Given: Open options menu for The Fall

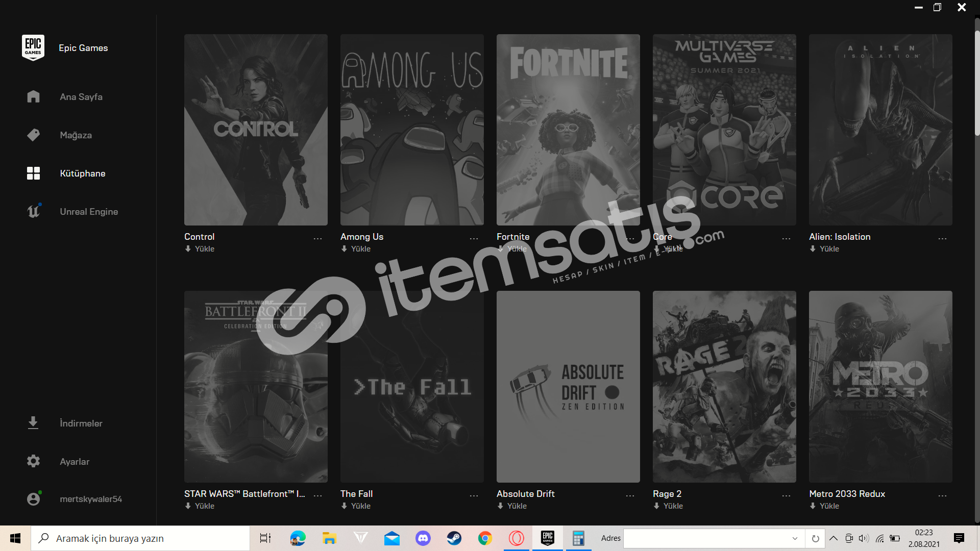Looking at the screenshot, I should (474, 495).
